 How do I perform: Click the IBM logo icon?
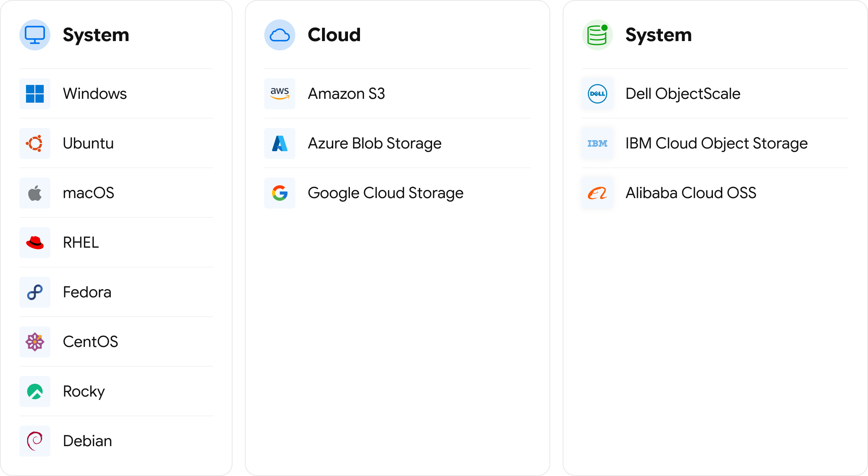click(598, 143)
